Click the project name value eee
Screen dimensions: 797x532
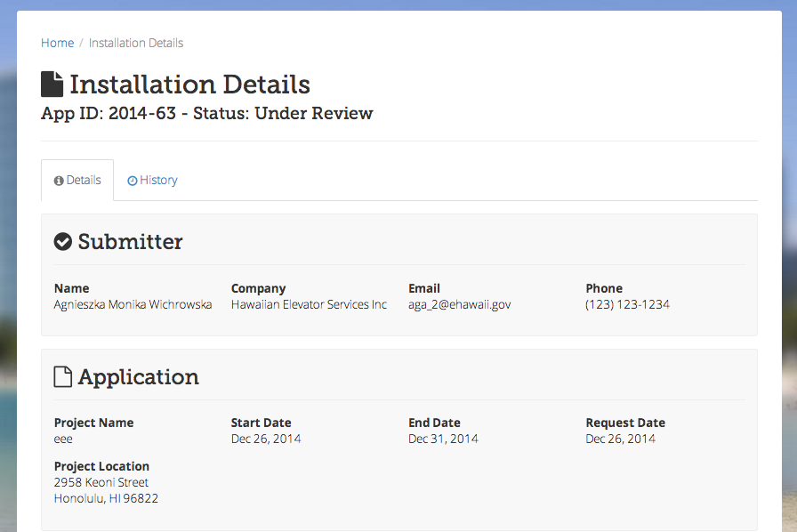(x=63, y=439)
